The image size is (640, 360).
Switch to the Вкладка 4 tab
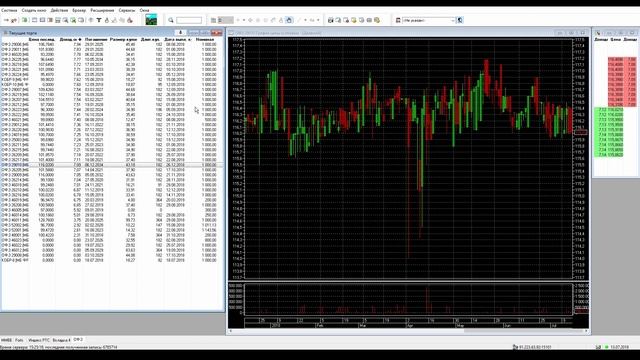click(x=62, y=340)
